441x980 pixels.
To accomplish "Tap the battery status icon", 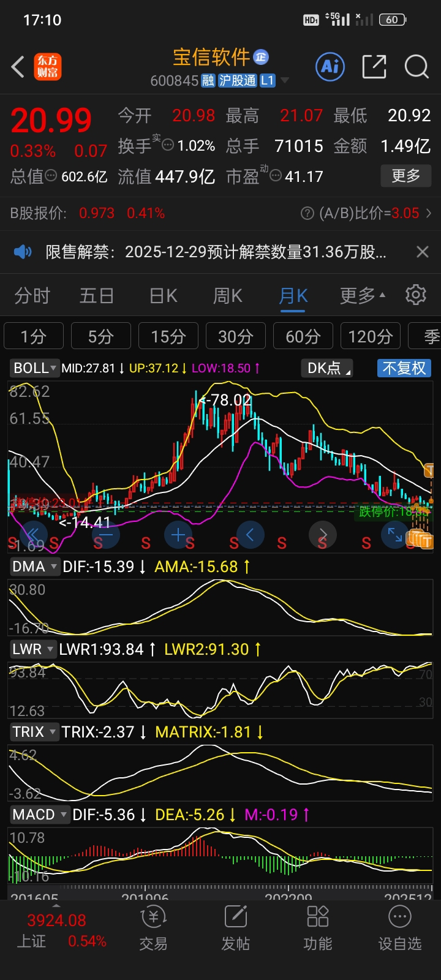I will click(x=393, y=20).
